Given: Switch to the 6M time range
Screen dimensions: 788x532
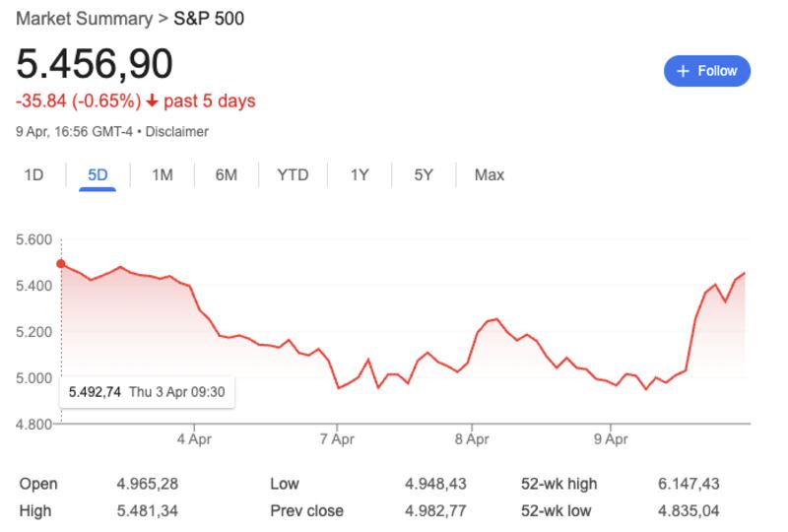Looking at the screenshot, I should coord(227,175).
